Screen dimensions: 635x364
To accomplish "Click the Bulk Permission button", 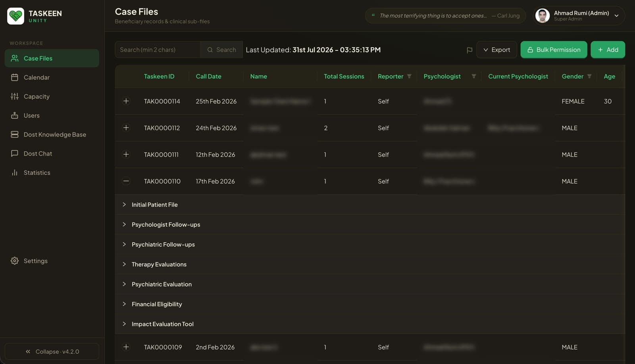I will pyautogui.click(x=554, y=50).
